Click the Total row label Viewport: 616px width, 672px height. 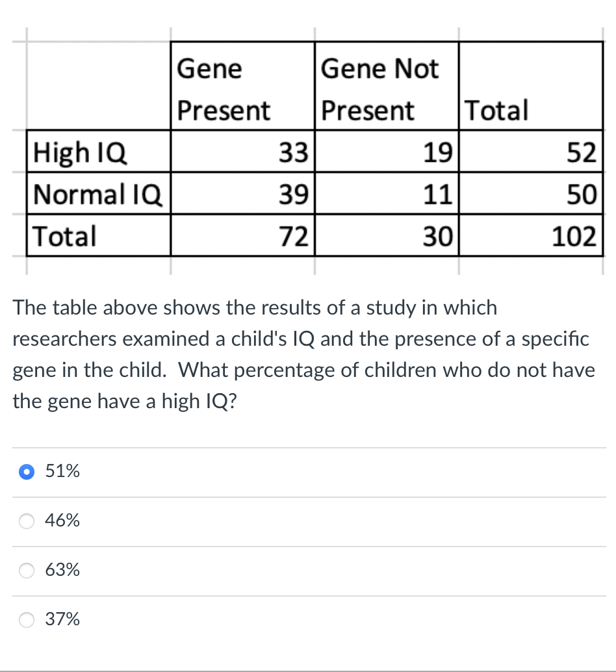tap(65, 236)
